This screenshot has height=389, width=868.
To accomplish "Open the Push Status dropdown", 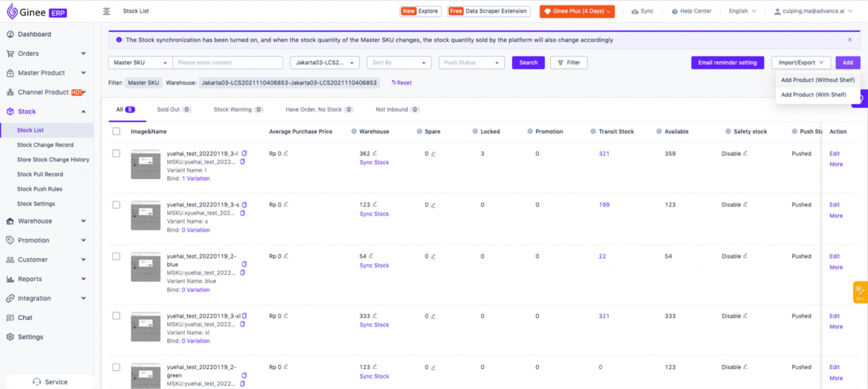I will 471,63.
